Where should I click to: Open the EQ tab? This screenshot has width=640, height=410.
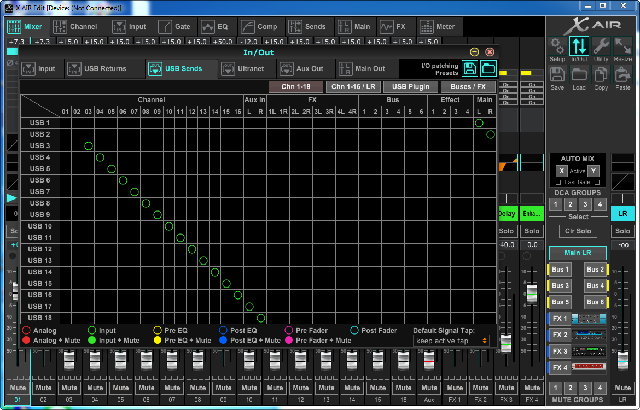coord(215,27)
